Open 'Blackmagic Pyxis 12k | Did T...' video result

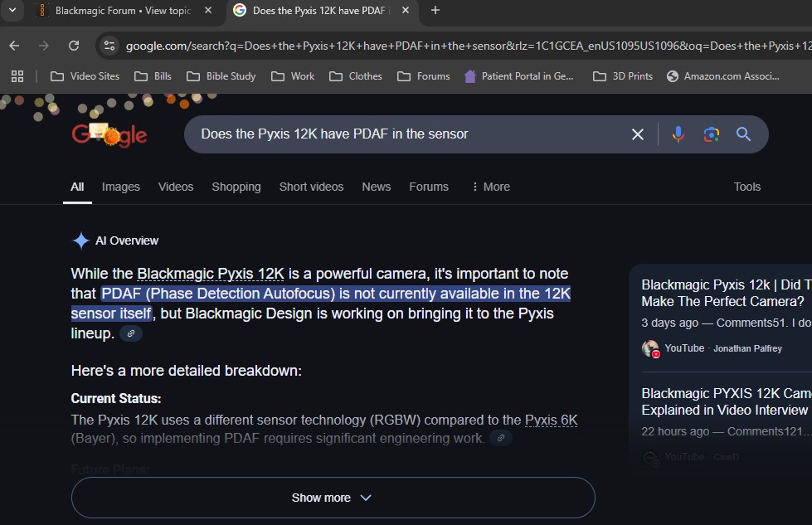click(x=726, y=293)
